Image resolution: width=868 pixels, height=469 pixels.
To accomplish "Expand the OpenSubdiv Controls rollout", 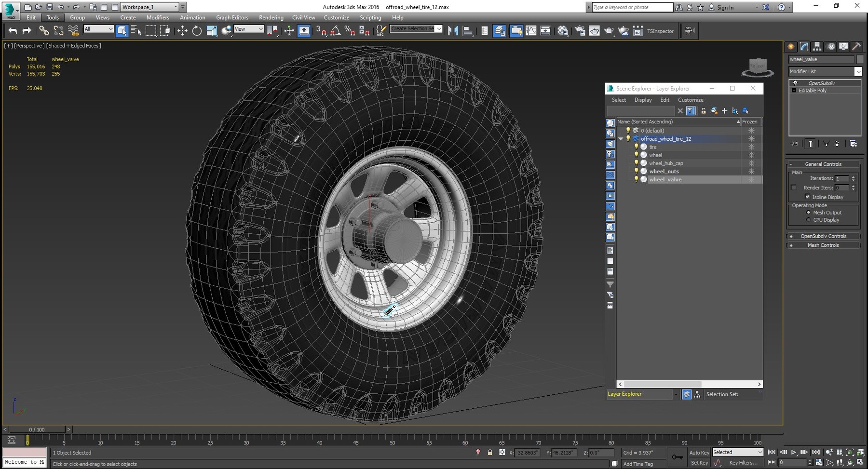I will [823, 236].
